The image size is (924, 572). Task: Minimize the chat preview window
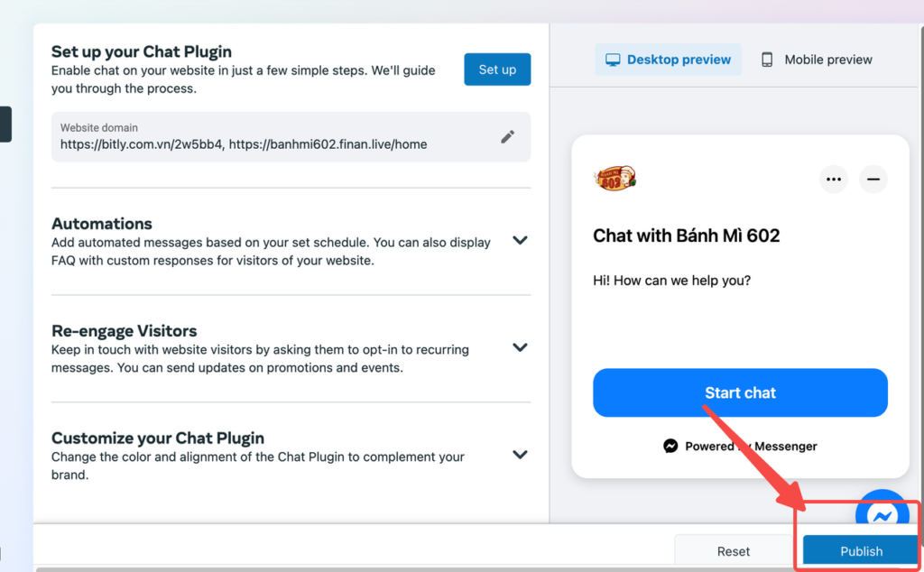(x=873, y=179)
